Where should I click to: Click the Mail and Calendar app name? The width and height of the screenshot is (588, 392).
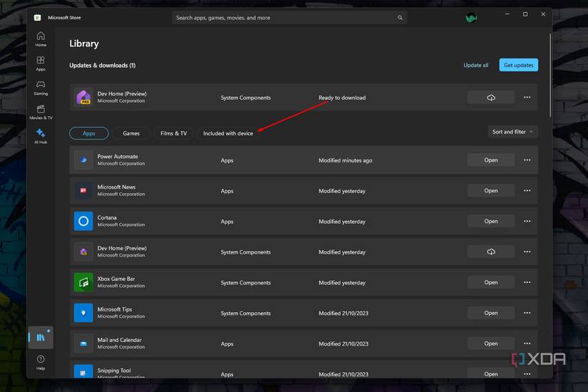click(119, 340)
